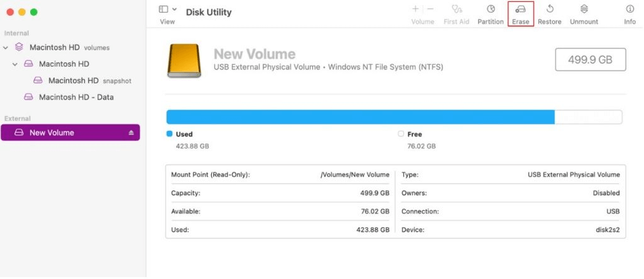Select New Volume in External list
Image resolution: width=644 pixels, height=279 pixels.
52,133
